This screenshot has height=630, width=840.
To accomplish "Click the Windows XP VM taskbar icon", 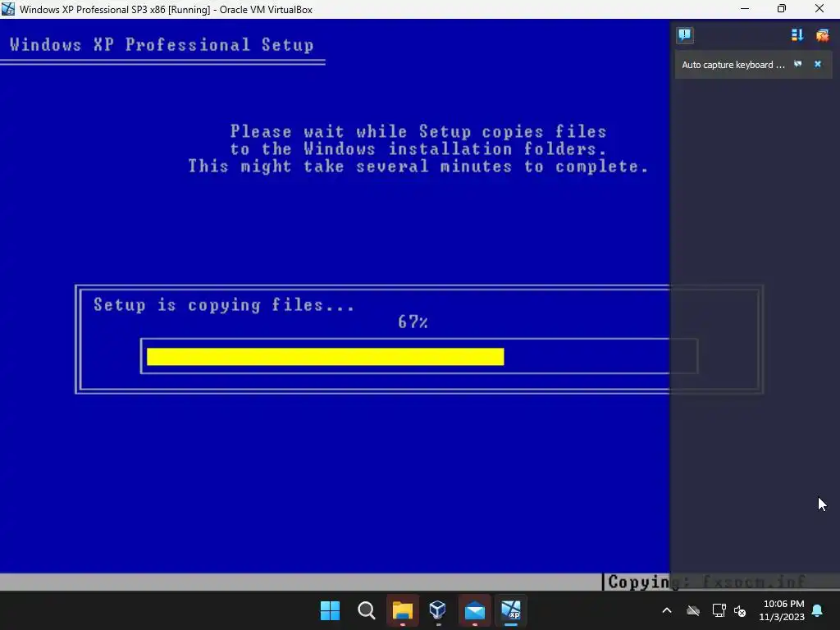I will [x=510, y=610].
